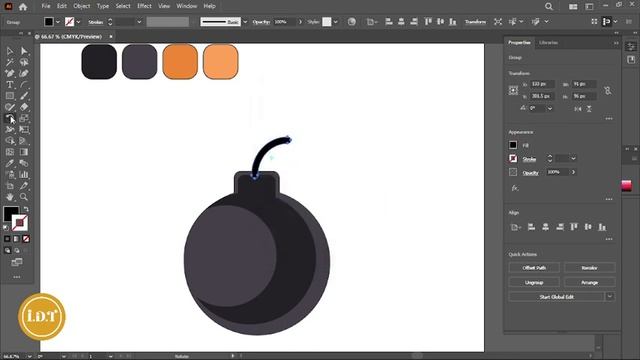Click the reference point locator grid
The image size is (640, 360).
point(513,90)
